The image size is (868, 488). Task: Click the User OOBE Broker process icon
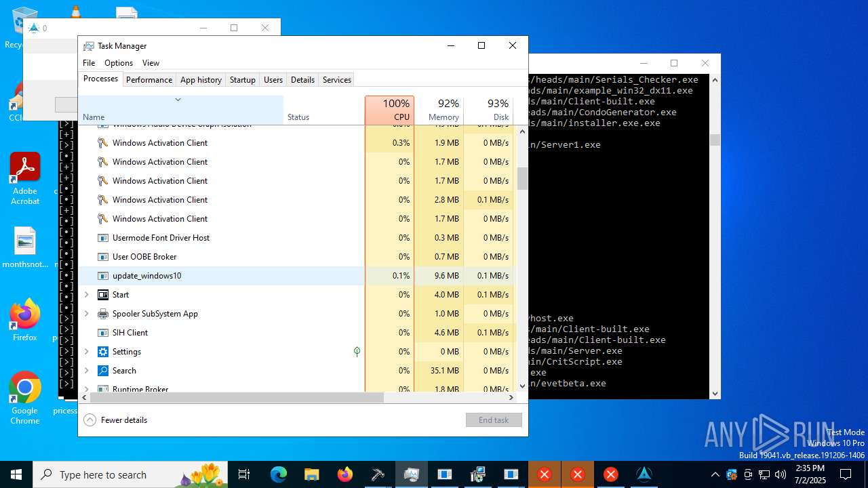tap(103, 257)
